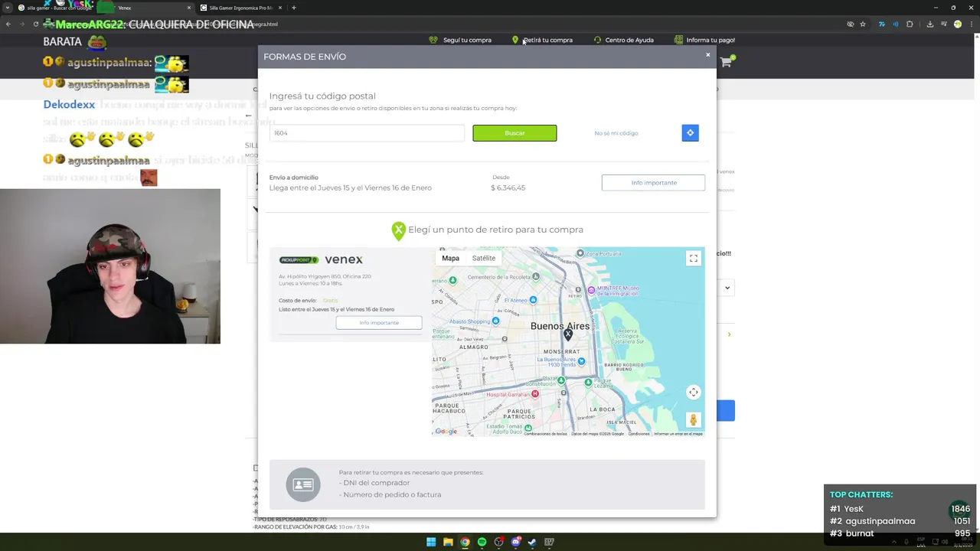Click 'Llega entre el Jueves 15' delivery text
The height and width of the screenshot is (551, 980).
(x=351, y=187)
